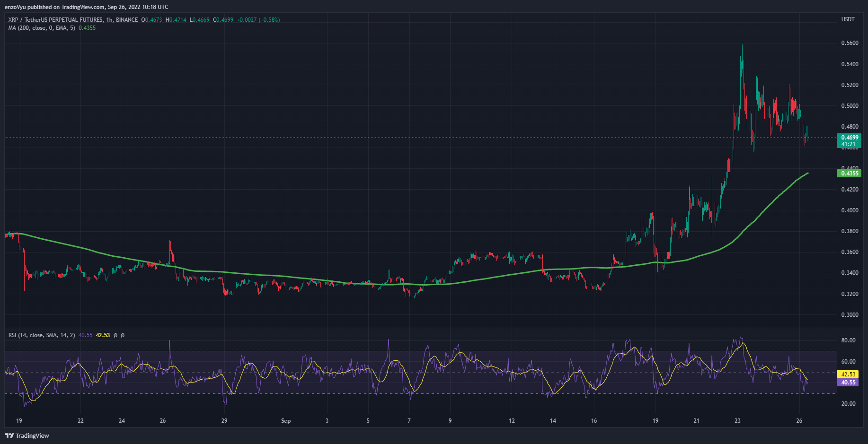This screenshot has width=868, height=444.
Task: Click the current price label 0.4699
Action: 850,138
